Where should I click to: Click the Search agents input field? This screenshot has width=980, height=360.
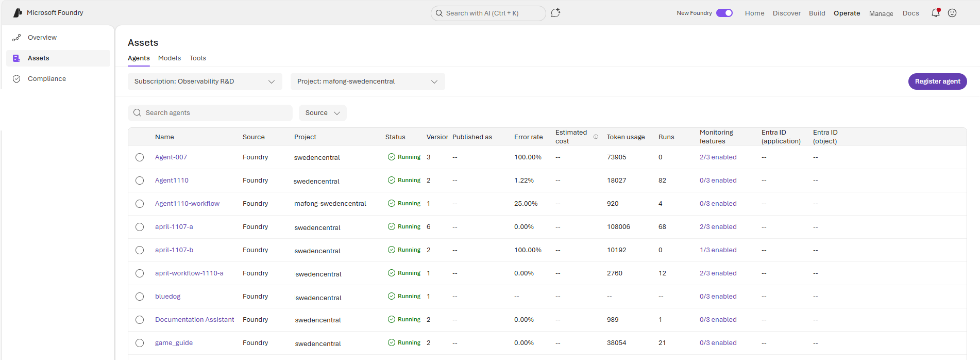[x=210, y=113]
